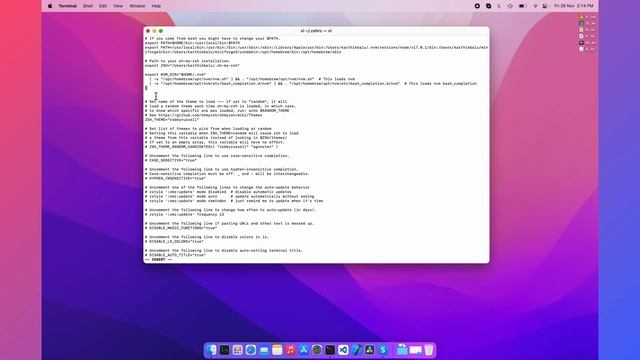Click the '# HYPHEN_INSENSITIVE="true"' line
The height and width of the screenshot is (360, 640).
tap(175, 178)
